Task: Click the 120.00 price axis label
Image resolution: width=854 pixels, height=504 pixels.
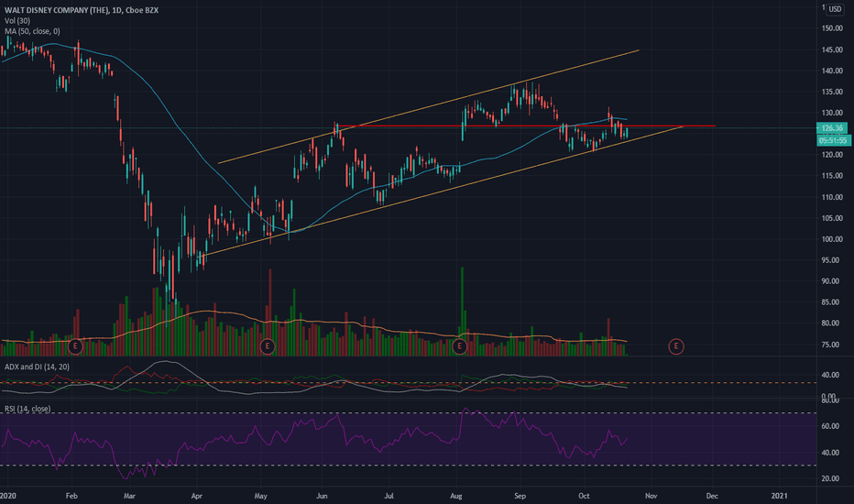Action: (x=832, y=155)
